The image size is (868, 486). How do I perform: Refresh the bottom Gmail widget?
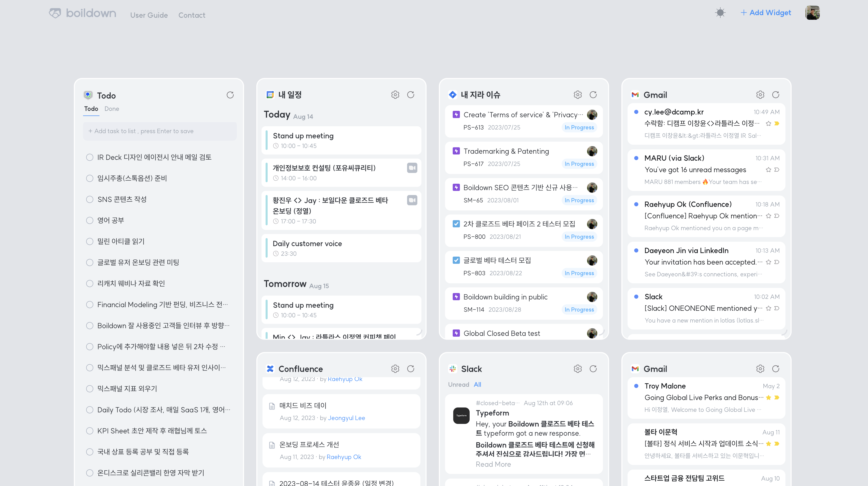(776, 369)
